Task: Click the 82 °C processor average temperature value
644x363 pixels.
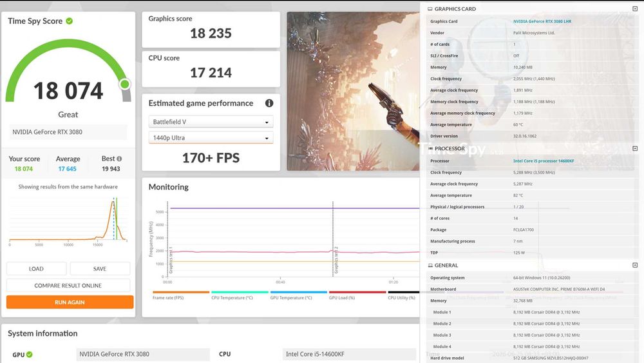Action: click(518, 195)
